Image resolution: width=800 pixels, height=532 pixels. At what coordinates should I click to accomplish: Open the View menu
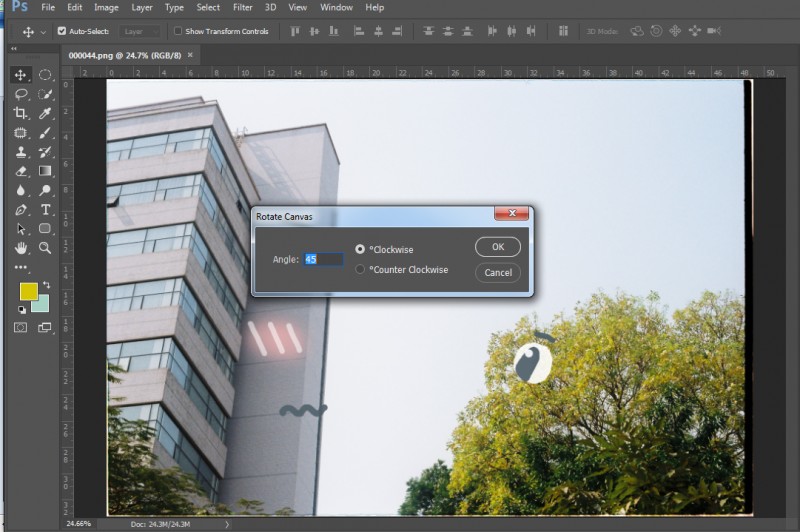(x=297, y=8)
